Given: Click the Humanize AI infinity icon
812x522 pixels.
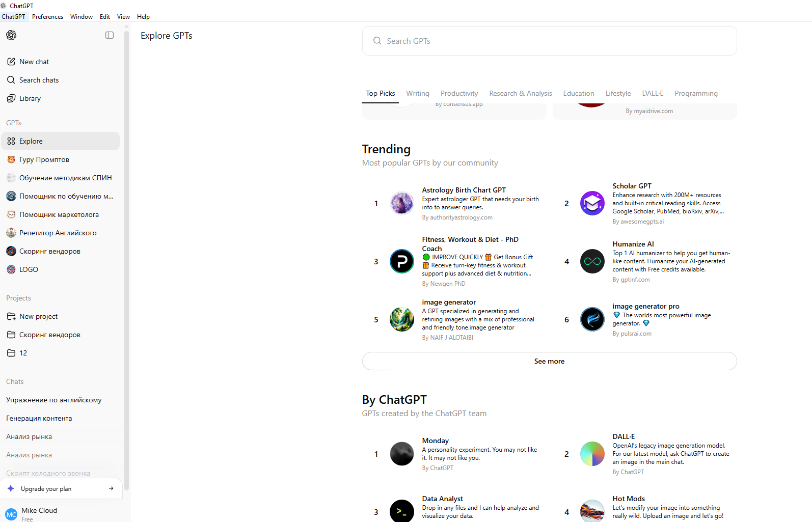Looking at the screenshot, I should click(592, 261).
